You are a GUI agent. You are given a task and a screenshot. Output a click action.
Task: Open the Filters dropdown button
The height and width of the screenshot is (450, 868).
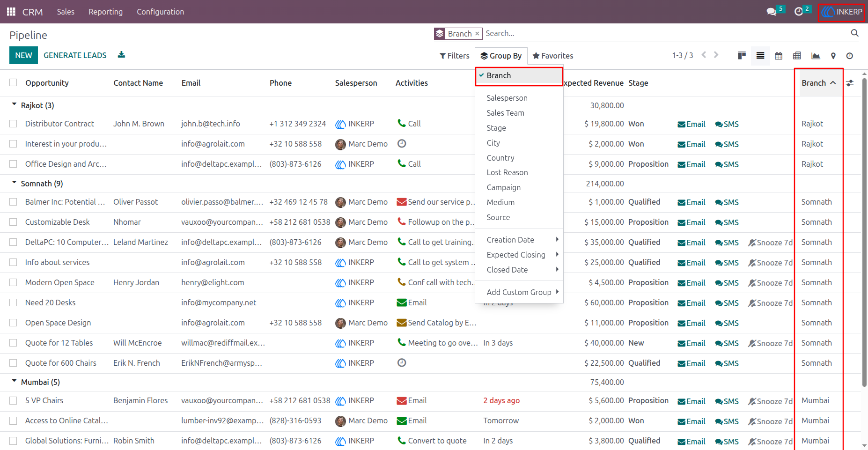(454, 56)
